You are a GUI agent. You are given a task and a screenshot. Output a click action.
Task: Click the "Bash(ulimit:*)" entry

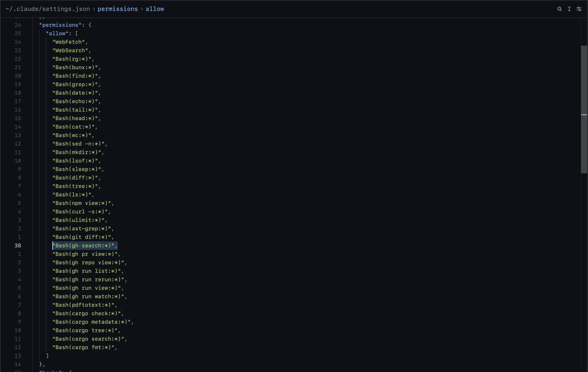pos(80,220)
